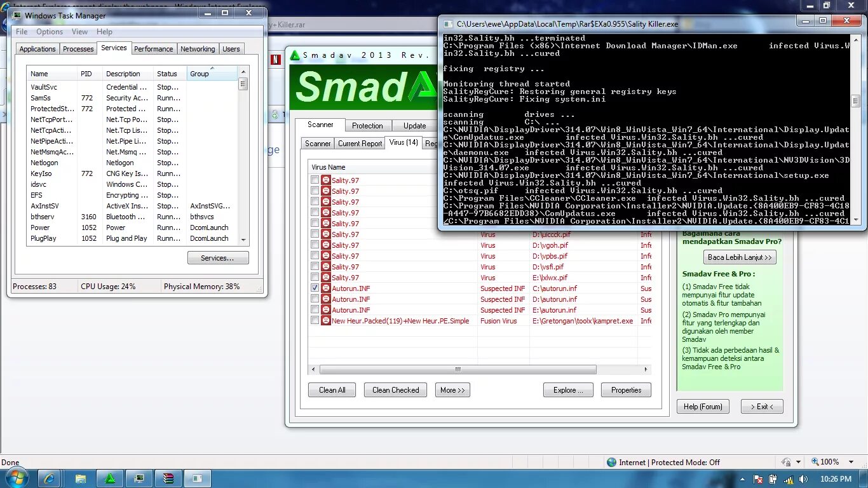Screen dimensions: 868x488
Task: Show hidden tray icons arrow
Action: coord(742,479)
